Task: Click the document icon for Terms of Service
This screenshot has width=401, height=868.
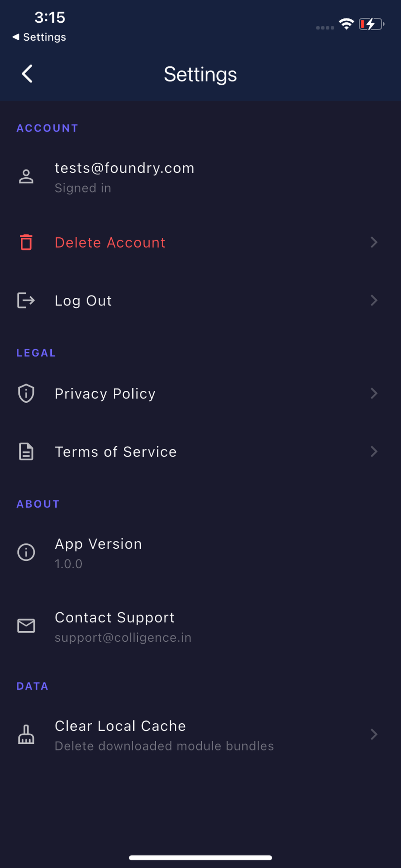Action: [26, 451]
